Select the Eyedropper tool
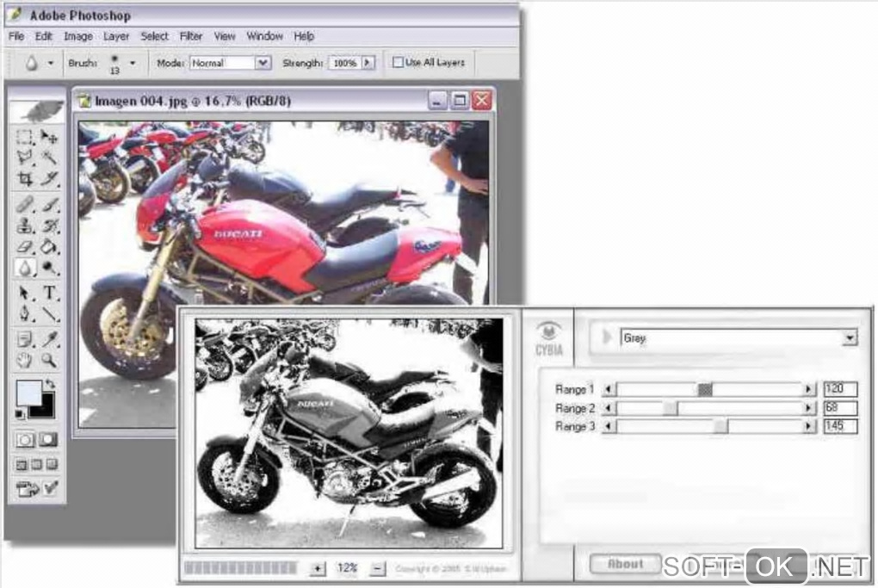The image size is (878, 588). point(50,338)
